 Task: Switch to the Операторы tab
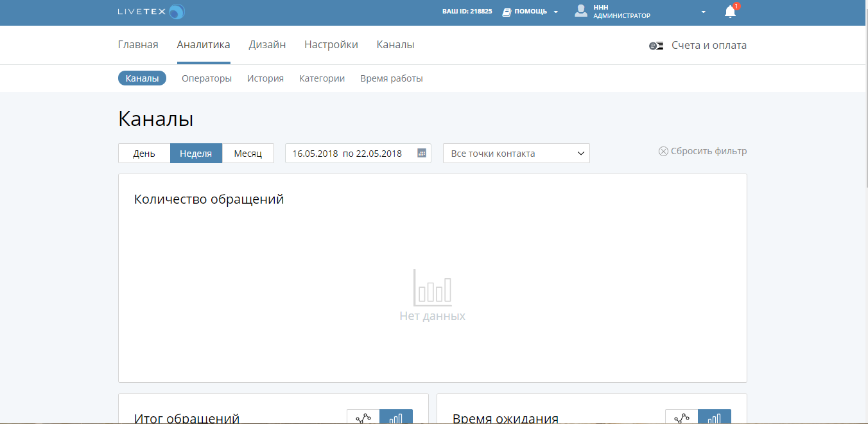click(x=206, y=78)
